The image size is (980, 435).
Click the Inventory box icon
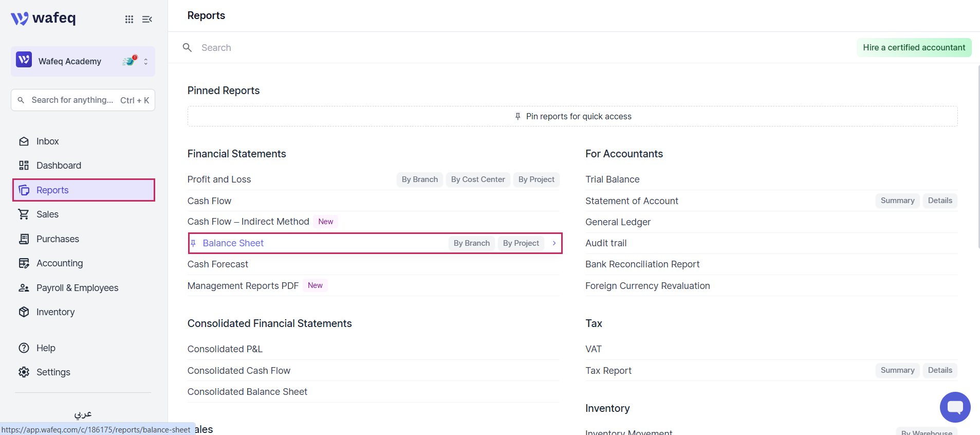click(24, 312)
